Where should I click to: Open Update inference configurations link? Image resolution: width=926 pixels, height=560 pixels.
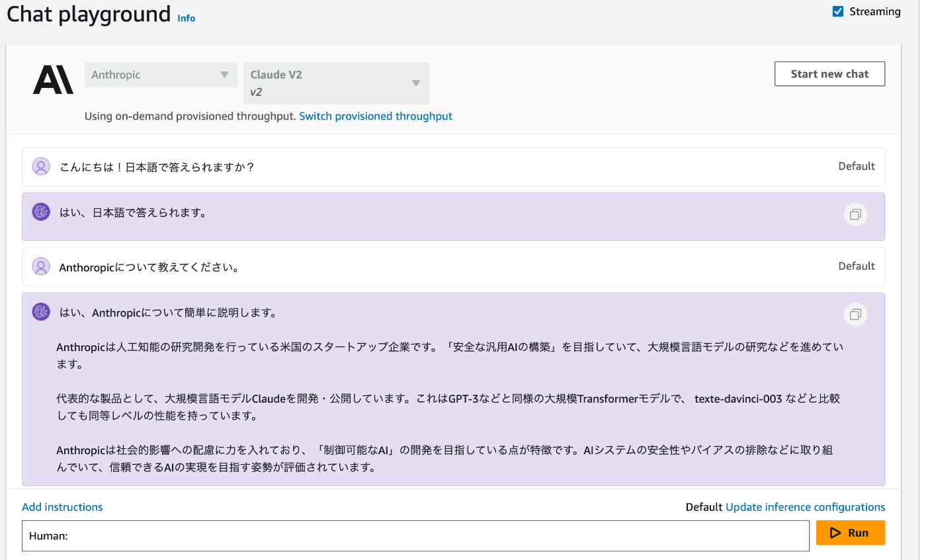click(805, 507)
